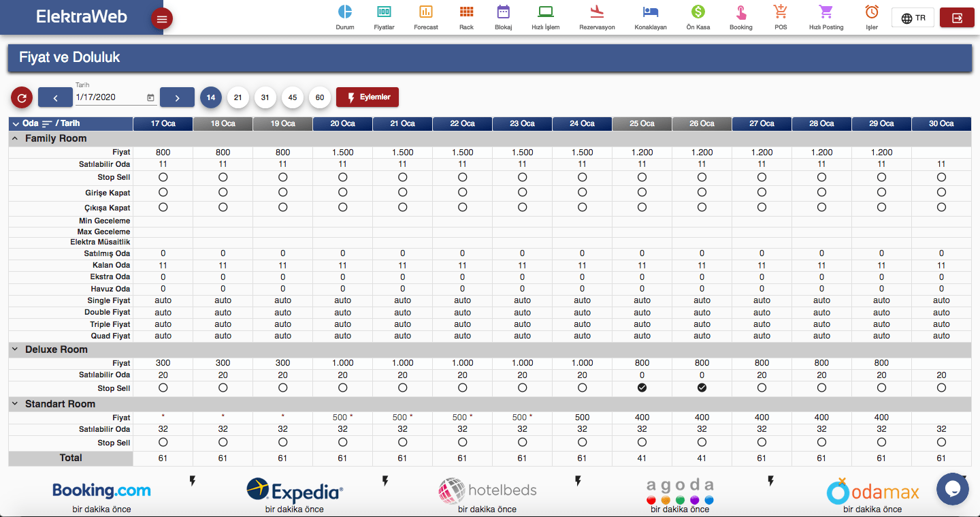
Task: Open the POS cart icon
Action: (781, 12)
